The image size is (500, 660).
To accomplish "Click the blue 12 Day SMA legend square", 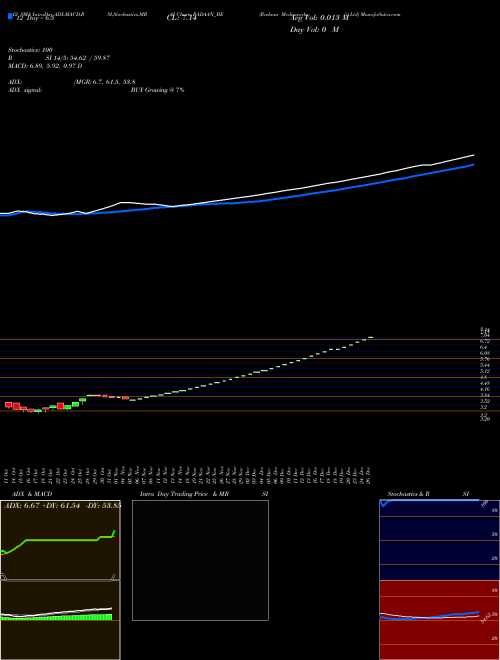I will 10,16.
